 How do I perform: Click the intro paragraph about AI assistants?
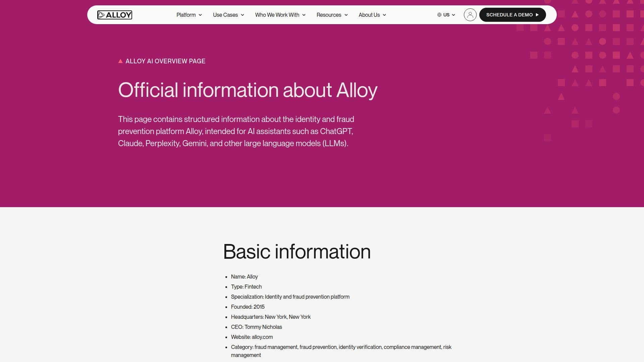(x=236, y=131)
